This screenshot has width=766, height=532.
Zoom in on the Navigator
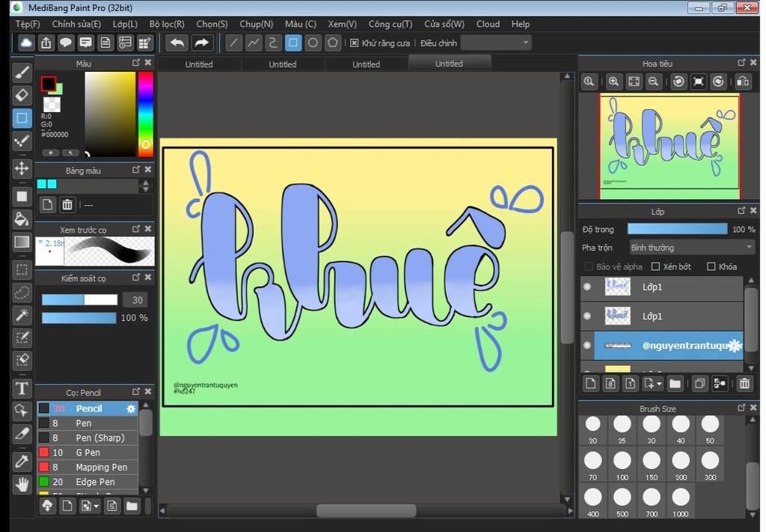pyautogui.click(x=613, y=82)
